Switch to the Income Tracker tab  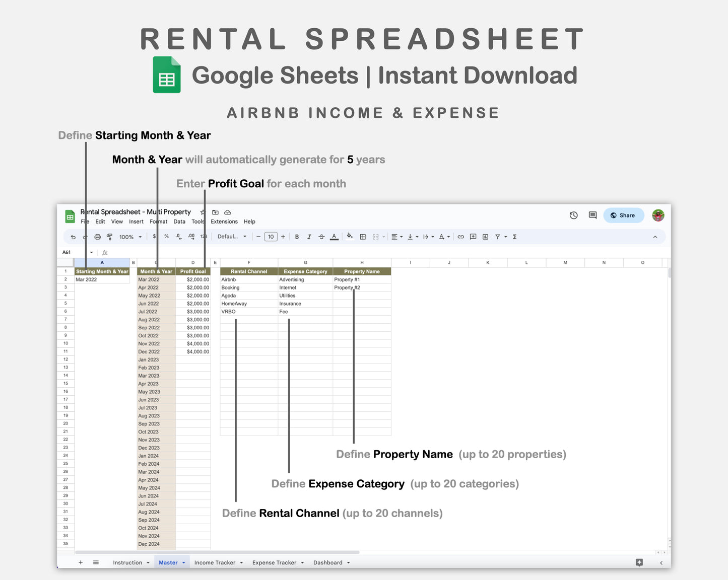pyautogui.click(x=215, y=562)
